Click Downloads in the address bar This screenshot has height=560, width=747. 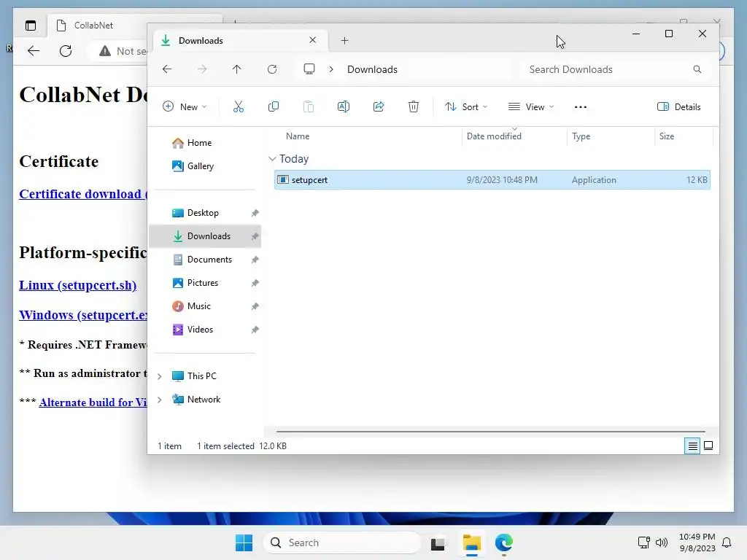click(372, 69)
